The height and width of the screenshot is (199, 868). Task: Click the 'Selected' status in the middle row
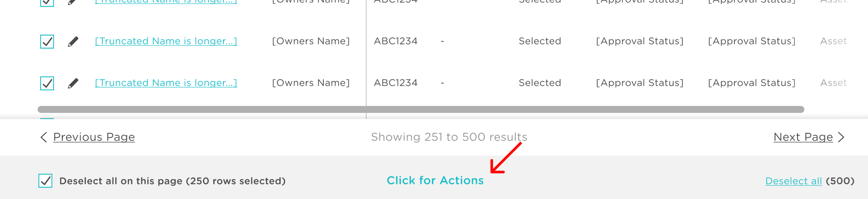(540, 41)
